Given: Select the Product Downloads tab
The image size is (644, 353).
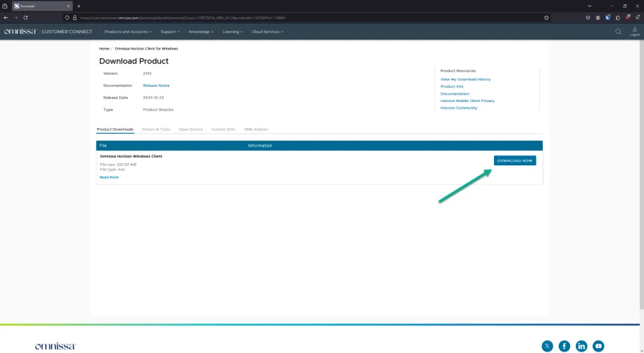Looking at the screenshot, I should coord(115,129).
